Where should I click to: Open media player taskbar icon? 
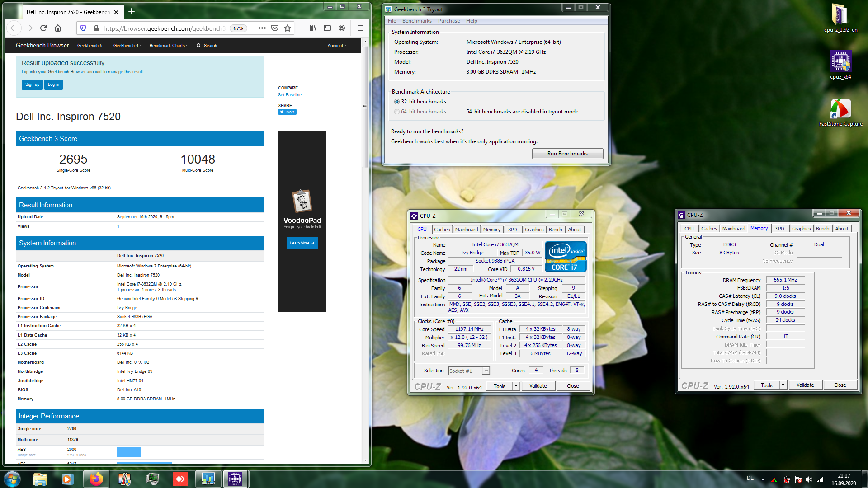[x=67, y=479]
